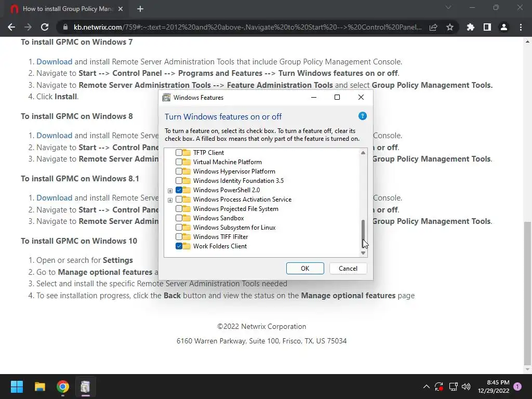Open Chrome three-dot menu
The height and width of the screenshot is (399, 532).
[521, 27]
